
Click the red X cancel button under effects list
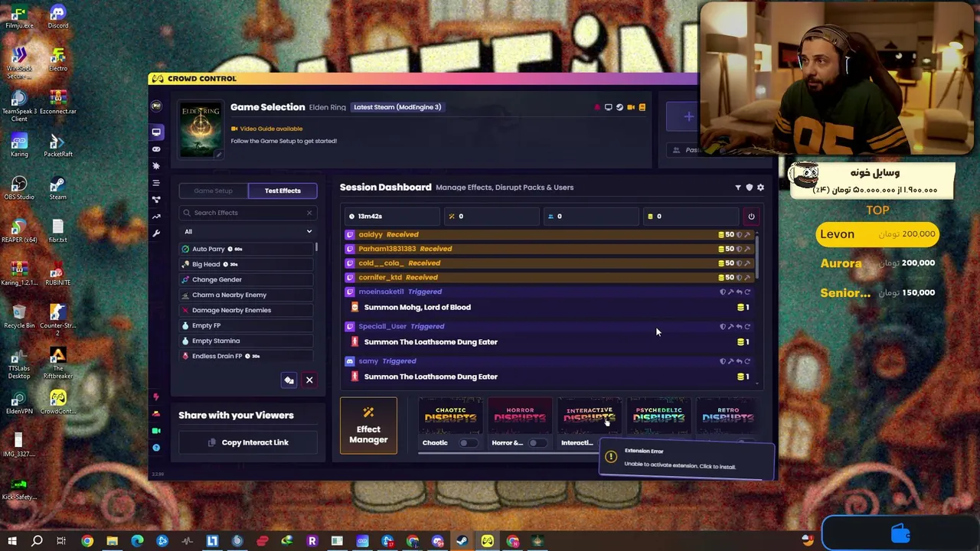click(x=309, y=380)
